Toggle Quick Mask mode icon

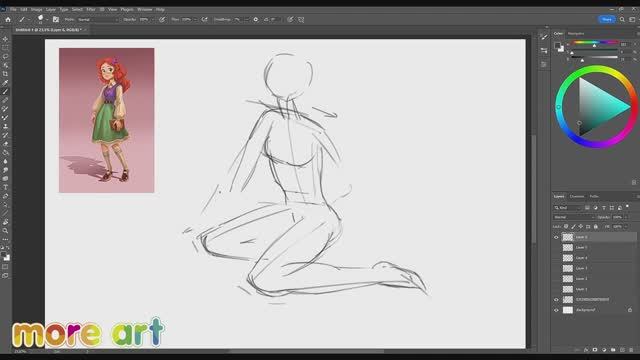(5, 267)
